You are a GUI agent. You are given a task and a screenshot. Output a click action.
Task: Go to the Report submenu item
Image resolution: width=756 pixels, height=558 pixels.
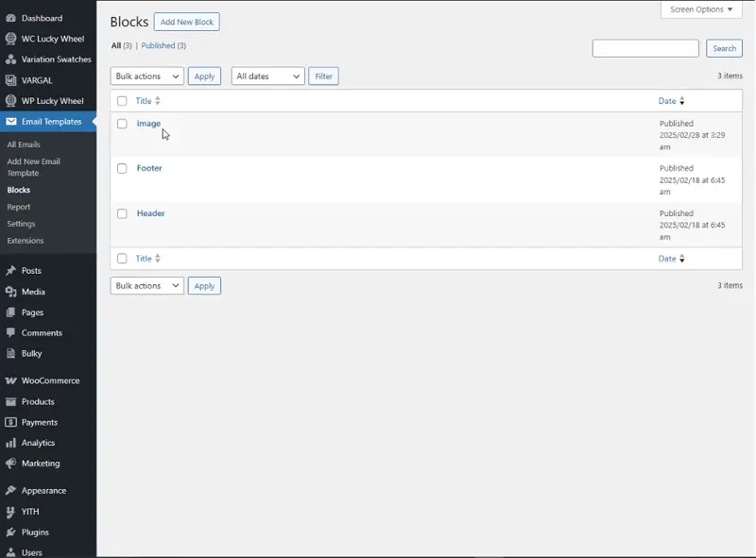pos(19,207)
